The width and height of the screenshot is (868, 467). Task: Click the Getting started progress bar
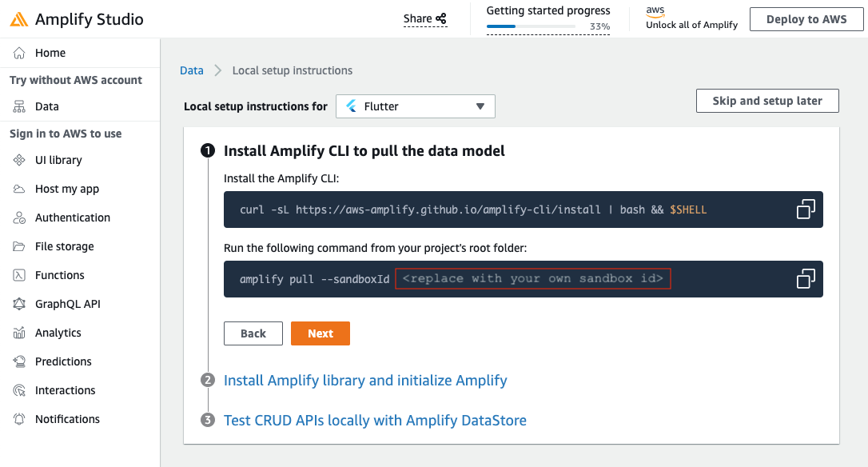point(531,26)
